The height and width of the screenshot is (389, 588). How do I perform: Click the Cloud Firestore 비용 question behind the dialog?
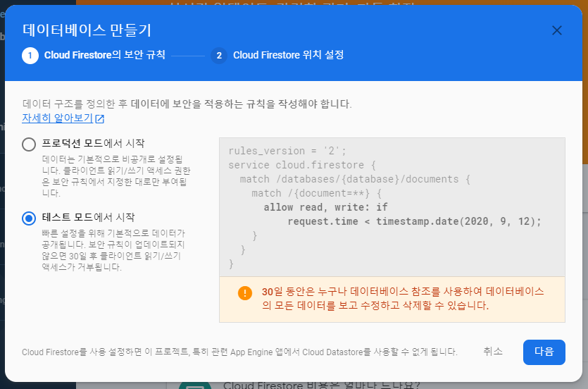click(x=321, y=385)
